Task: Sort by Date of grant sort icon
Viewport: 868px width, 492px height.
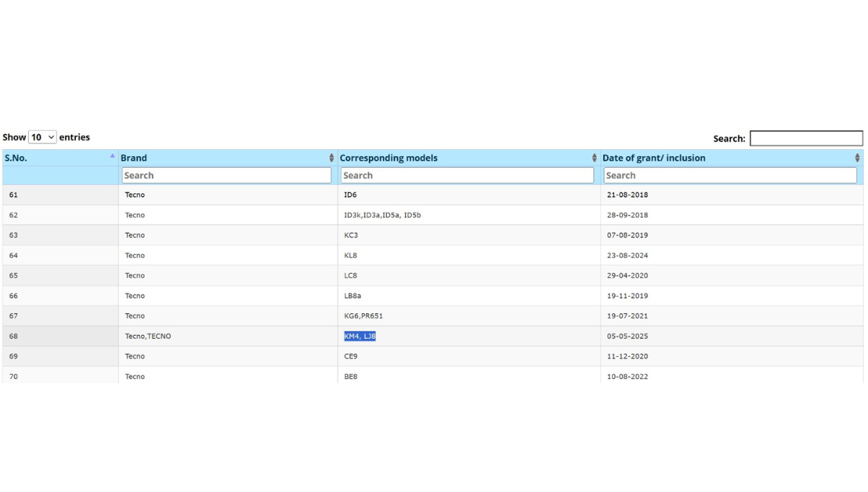Action: pyautogui.click(x=857, y=158)
